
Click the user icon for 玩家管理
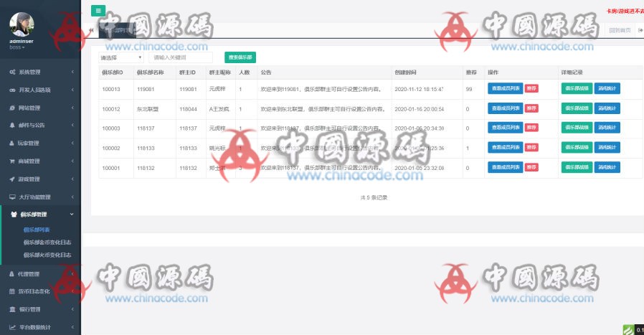[x=12, y=143]
